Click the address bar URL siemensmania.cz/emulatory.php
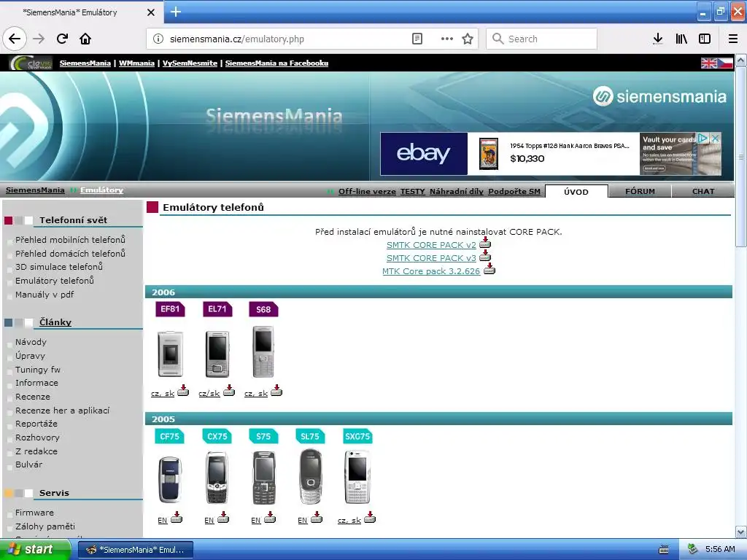This screenshot has width=747, height=560. [237, 39]
